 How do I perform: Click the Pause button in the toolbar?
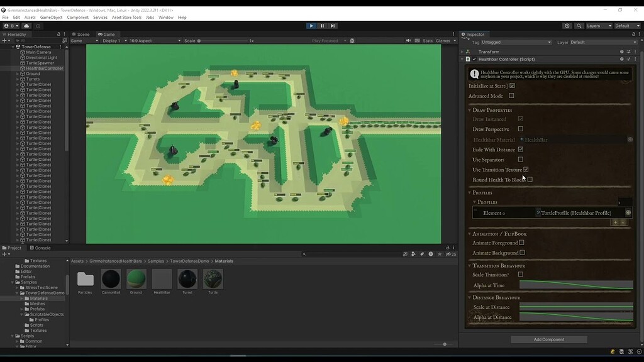[x=321, y=26]
